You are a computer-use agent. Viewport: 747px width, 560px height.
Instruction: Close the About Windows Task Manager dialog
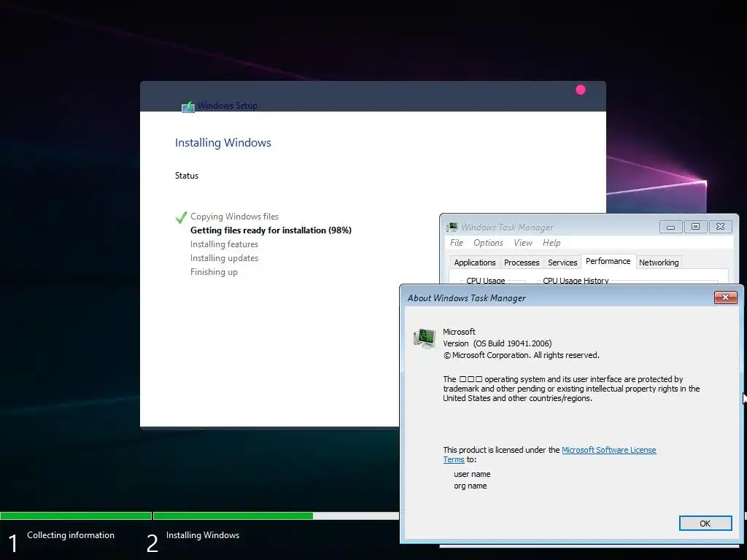(726, 297)
